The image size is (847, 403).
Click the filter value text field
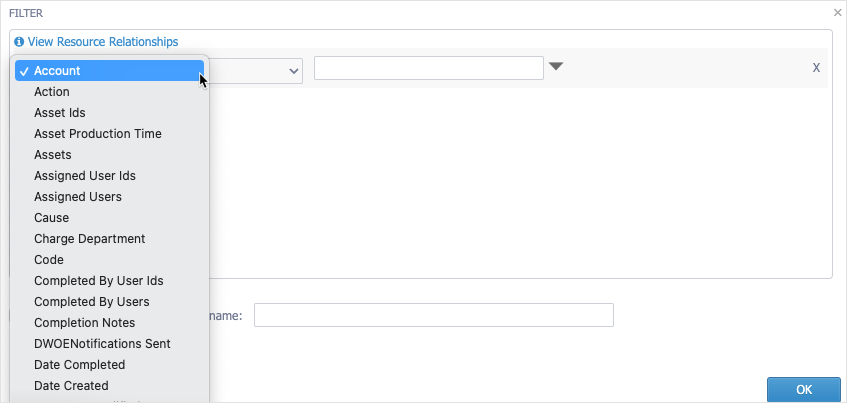[429, 68]
